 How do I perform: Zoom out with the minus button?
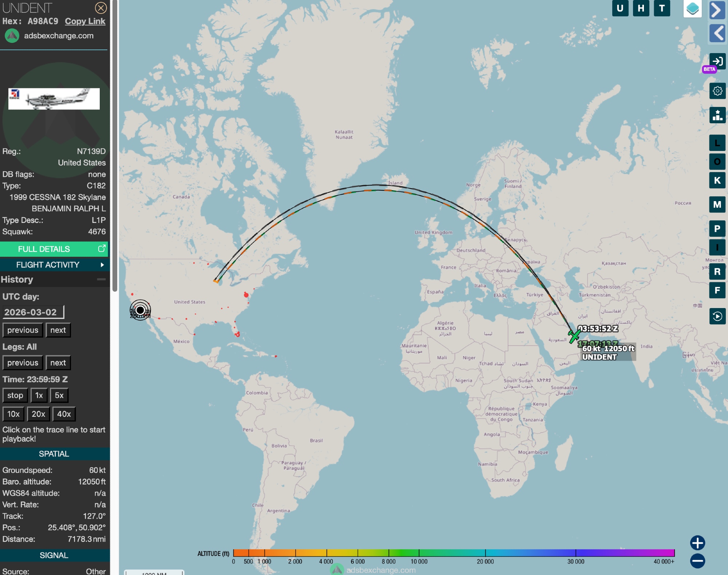pos(697,560)
